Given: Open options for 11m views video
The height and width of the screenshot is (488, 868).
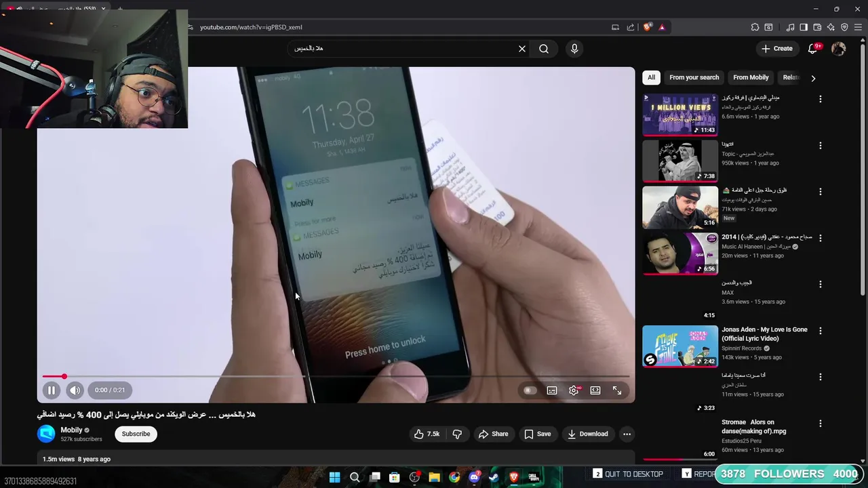Looking at the screenshot, I should pos(821,377).
